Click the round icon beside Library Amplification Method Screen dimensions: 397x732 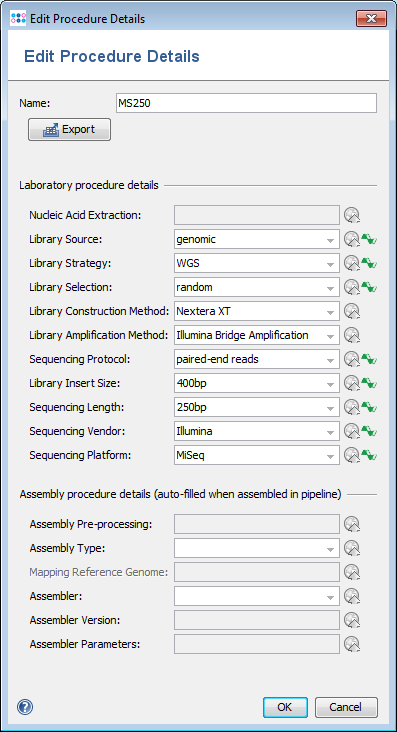352,335
